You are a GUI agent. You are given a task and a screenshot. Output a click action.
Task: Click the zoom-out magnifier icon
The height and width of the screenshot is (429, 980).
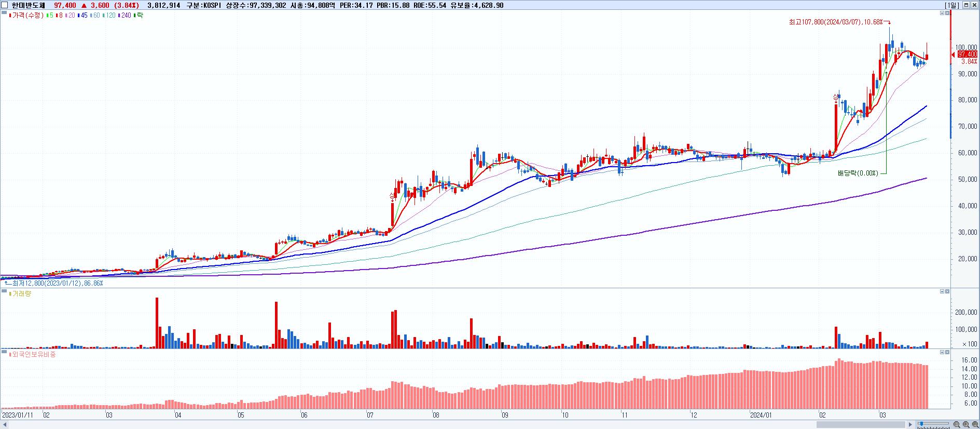(x=957, y=425)
